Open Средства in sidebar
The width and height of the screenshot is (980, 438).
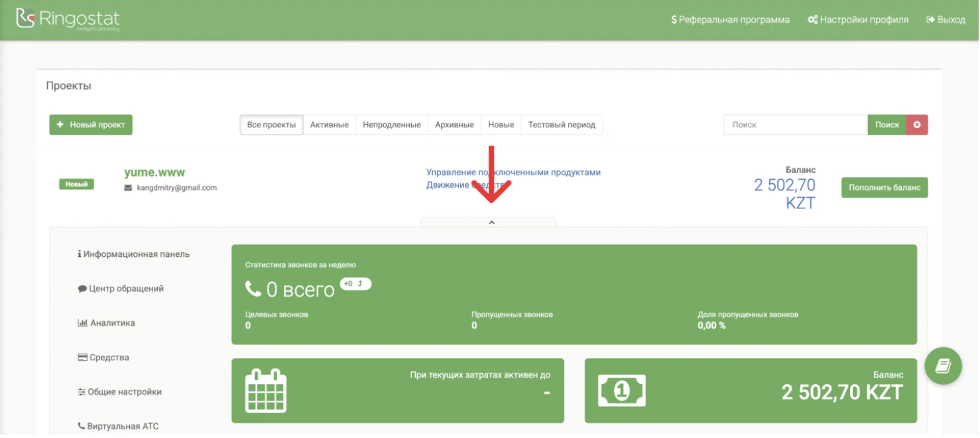point(103,358)
